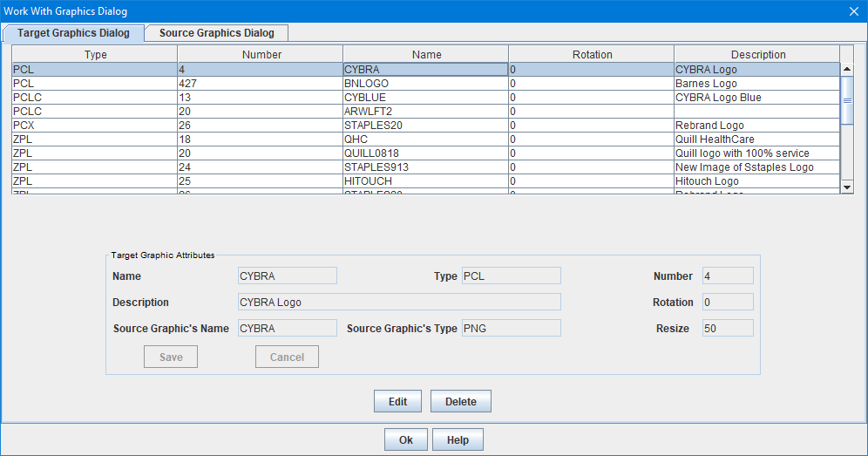Click 'New Image of Sstaples Logo' cell
This screenshot has height=456, width=868.
(x=756, y=167)
